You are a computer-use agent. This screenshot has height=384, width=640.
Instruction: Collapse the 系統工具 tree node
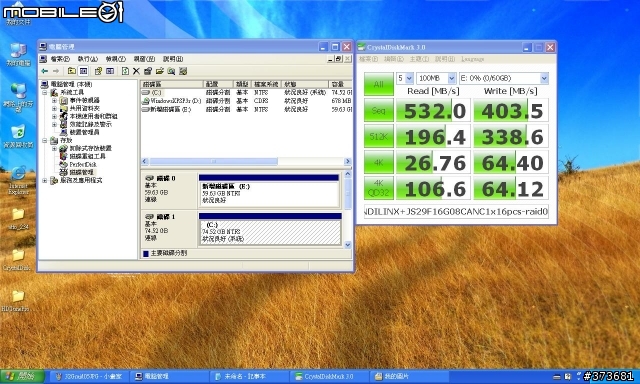45,93
